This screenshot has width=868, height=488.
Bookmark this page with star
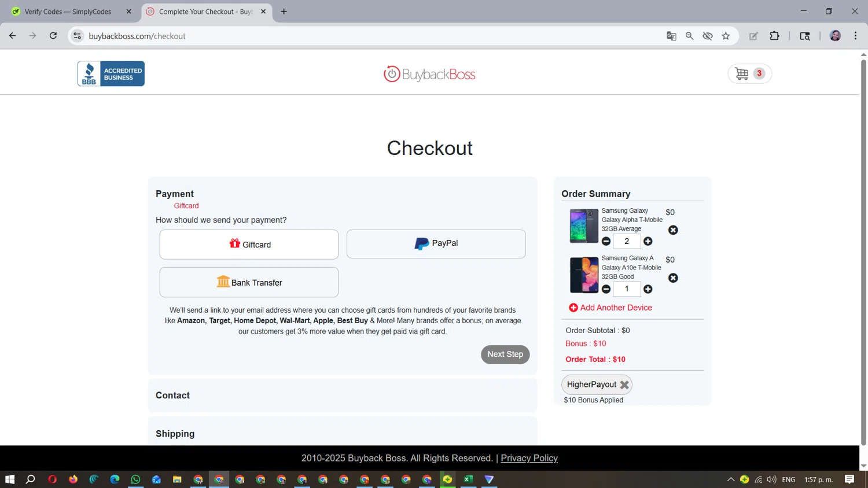pos(726,36)
